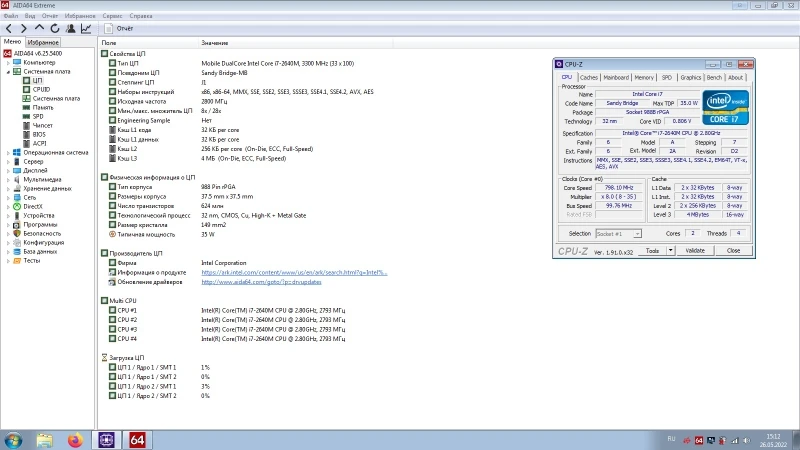Click the Программы icon in tree

pyautogui.click(x=17, y=224)
